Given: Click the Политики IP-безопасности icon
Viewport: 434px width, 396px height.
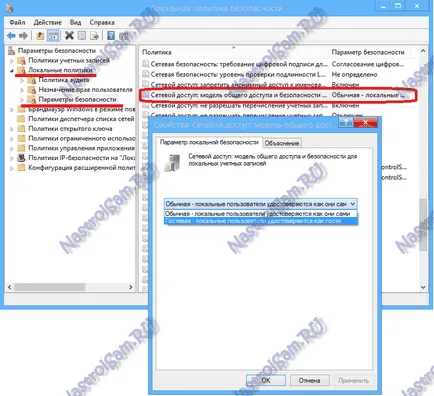Looking at the screenshot, I should point(21,158).
